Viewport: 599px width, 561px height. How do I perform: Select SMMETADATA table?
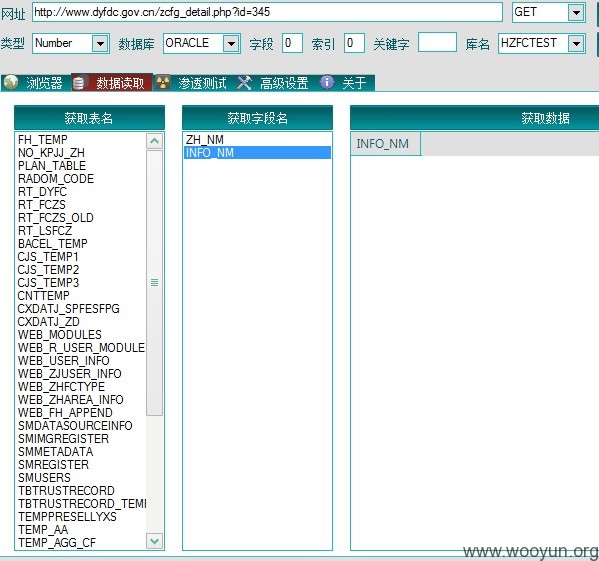pyautogui.click(x=55, y=451)
